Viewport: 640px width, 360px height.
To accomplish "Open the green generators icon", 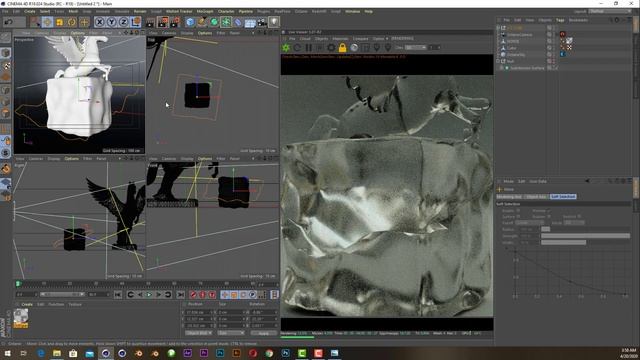I will [214, 22].
